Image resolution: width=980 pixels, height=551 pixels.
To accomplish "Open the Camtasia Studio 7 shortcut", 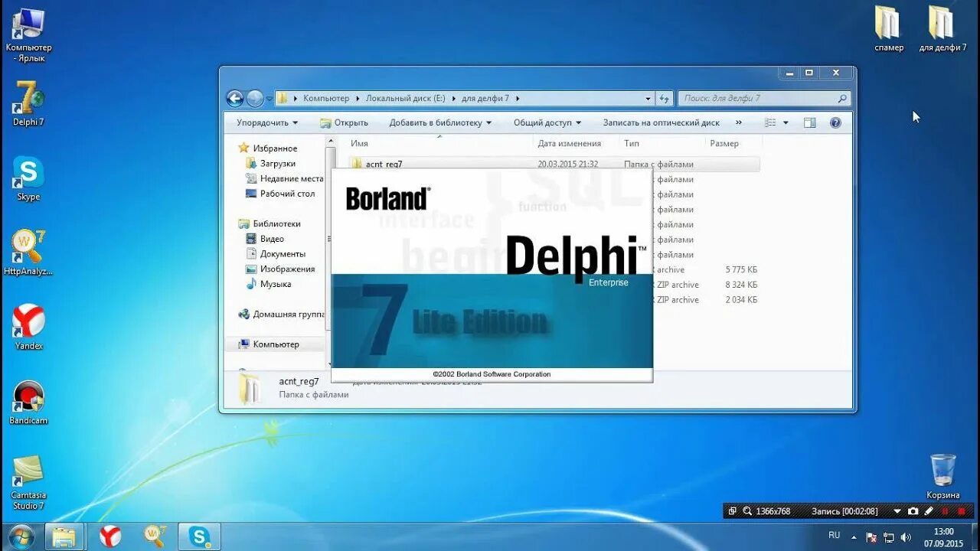I will tap(28, 482).
